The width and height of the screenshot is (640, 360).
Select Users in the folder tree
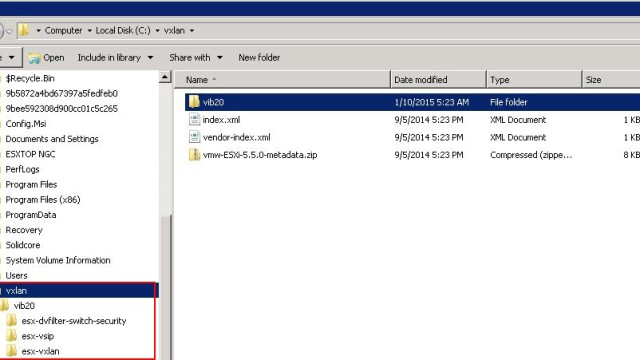pos(16,275)
